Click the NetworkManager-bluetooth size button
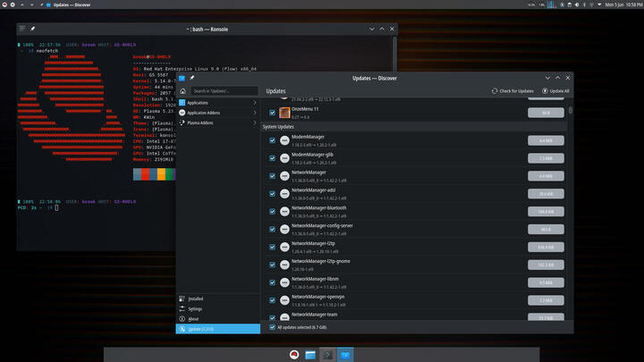Viewport: 644px width, 362px height. click(546, 211)
